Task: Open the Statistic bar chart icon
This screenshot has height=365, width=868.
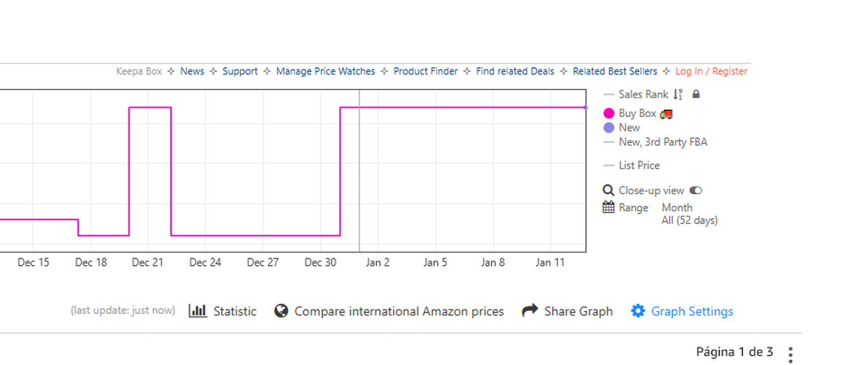Action: (197, 311)
